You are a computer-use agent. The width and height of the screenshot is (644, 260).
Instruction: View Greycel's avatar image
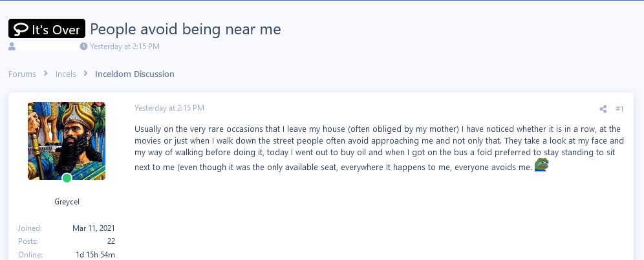coord(67,140)
